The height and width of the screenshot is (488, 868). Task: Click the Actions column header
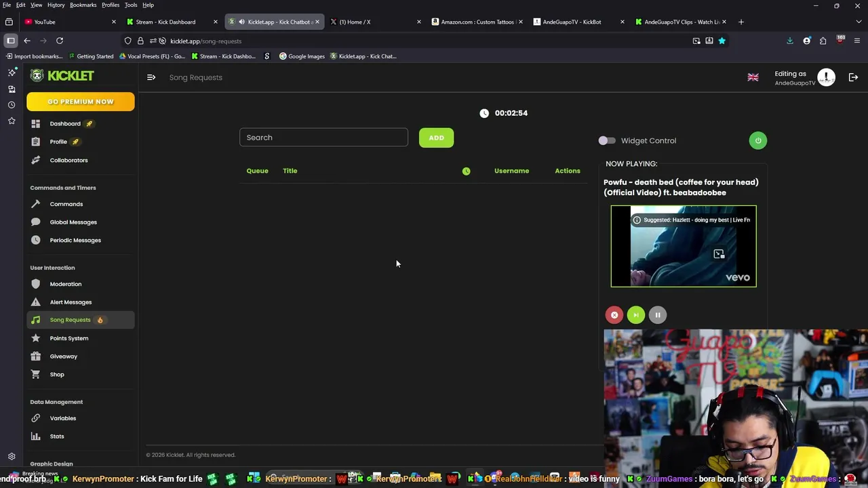coord(568,171)
